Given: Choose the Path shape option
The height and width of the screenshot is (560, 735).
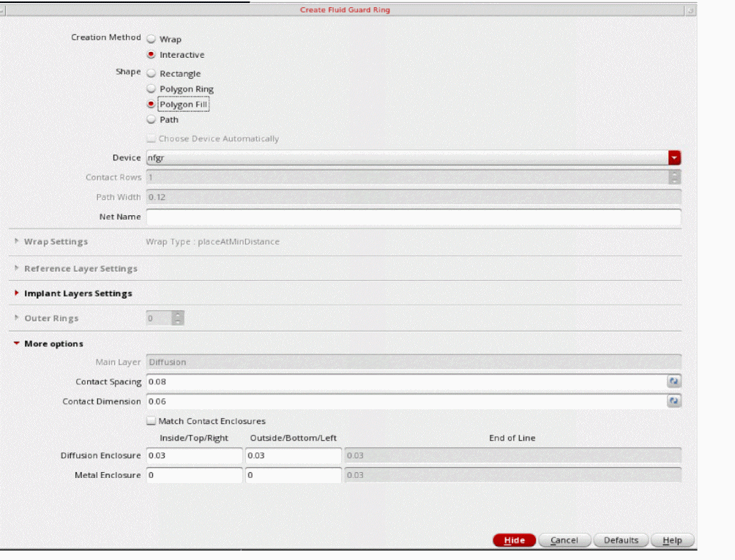Looking at the screenshot, I should click(151, 119).
